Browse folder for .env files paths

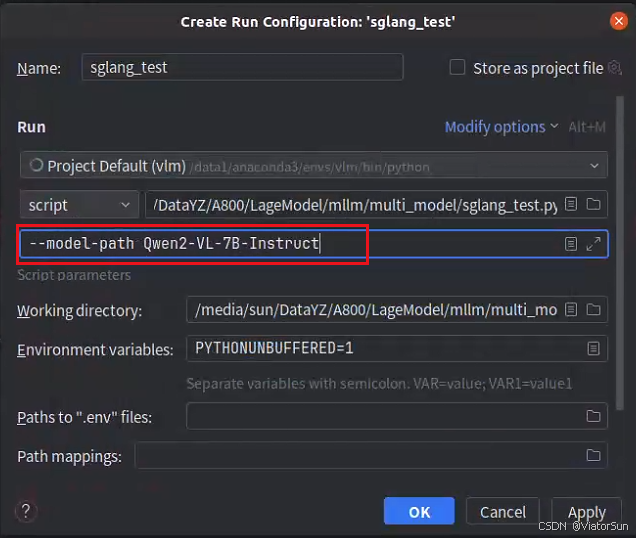point(593,416)
